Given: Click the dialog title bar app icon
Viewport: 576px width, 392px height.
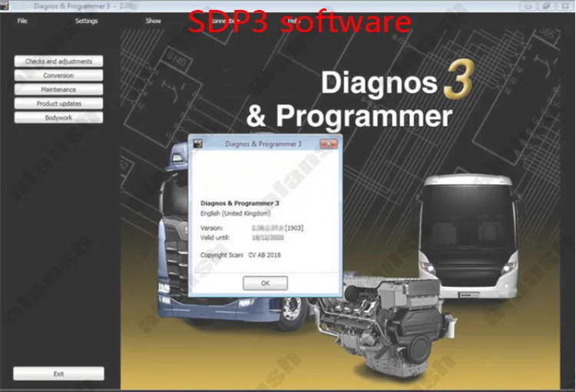Looking at the screenshot, I should 197,143.
